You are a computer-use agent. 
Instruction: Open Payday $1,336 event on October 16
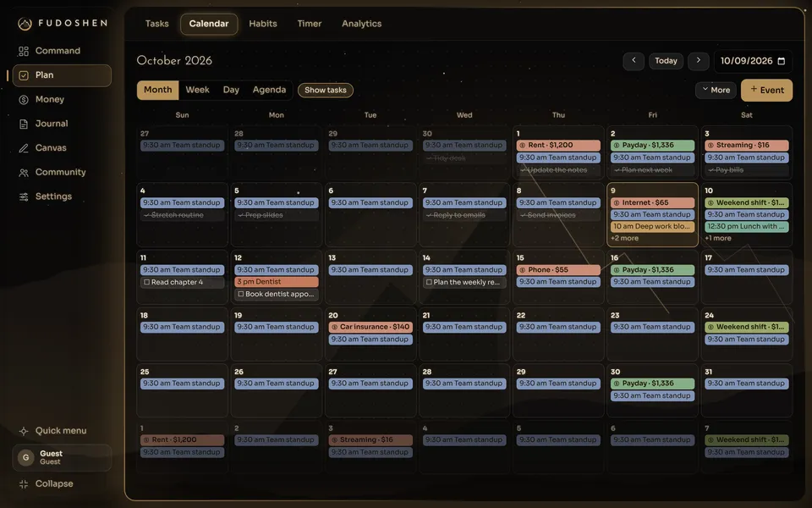point(652,269)
